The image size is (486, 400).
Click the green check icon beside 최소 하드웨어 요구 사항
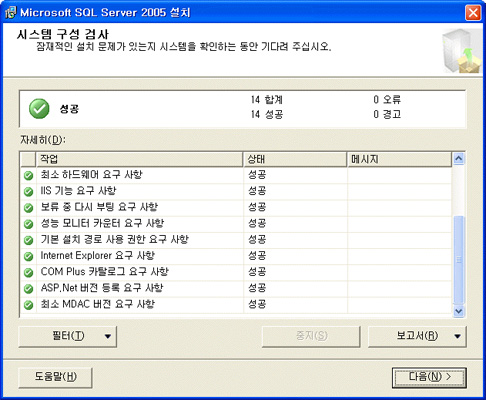tap(29, 175)
